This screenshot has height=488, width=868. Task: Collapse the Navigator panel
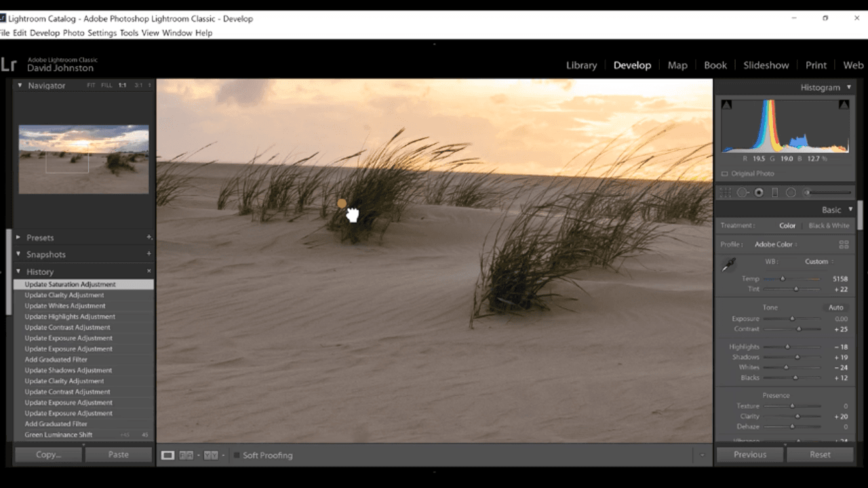[20, 85]
